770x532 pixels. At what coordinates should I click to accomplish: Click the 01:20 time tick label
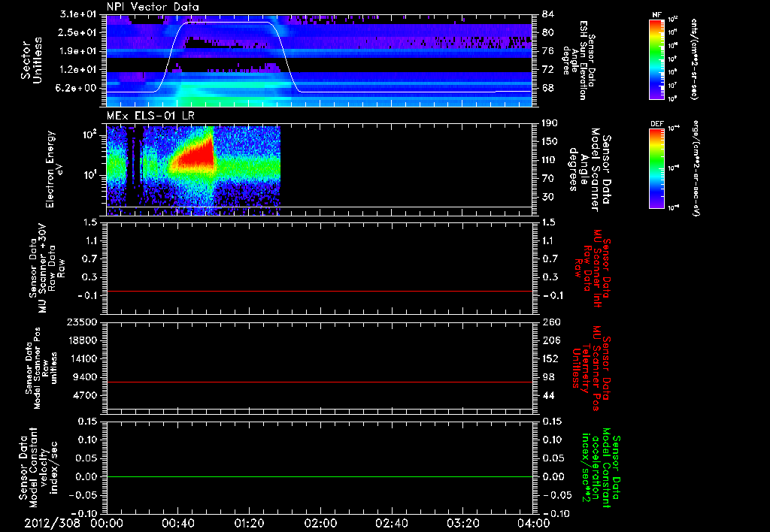[249, 523]
